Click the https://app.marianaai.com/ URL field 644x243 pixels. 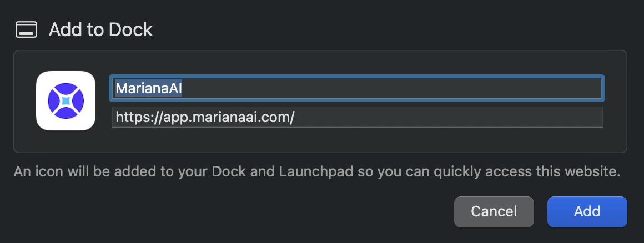tap(356, 118)
